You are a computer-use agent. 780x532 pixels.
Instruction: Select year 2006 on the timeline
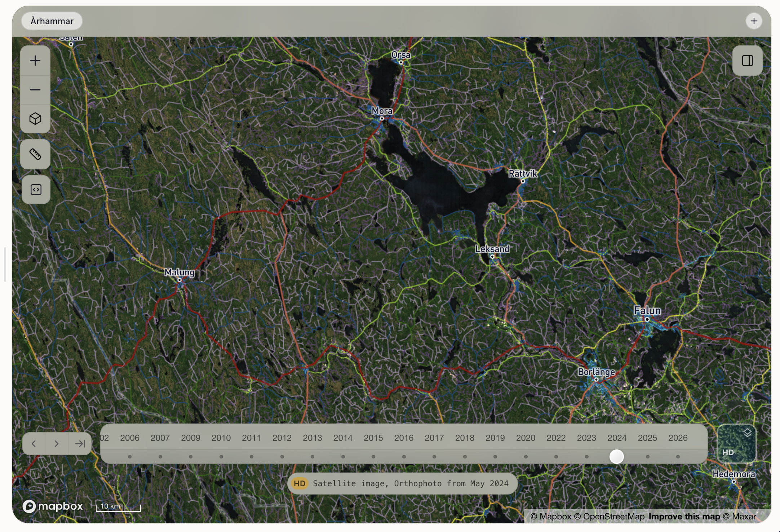point(130,438)
